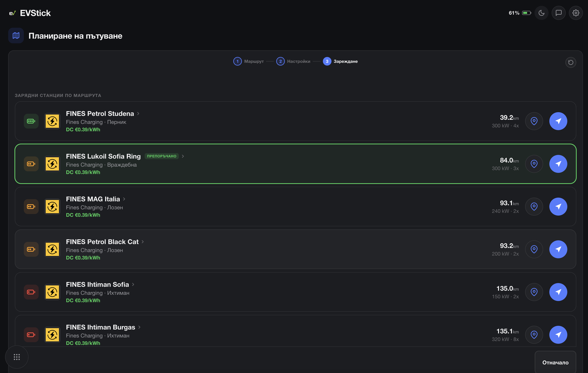The width and height of the screenshot is (588, 373).
Task: Open the chat feedback icon
Action: [559, 13]
